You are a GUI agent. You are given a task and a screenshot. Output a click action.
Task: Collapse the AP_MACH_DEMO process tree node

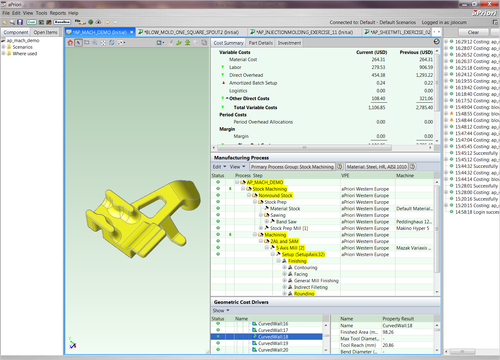[237, 182]
